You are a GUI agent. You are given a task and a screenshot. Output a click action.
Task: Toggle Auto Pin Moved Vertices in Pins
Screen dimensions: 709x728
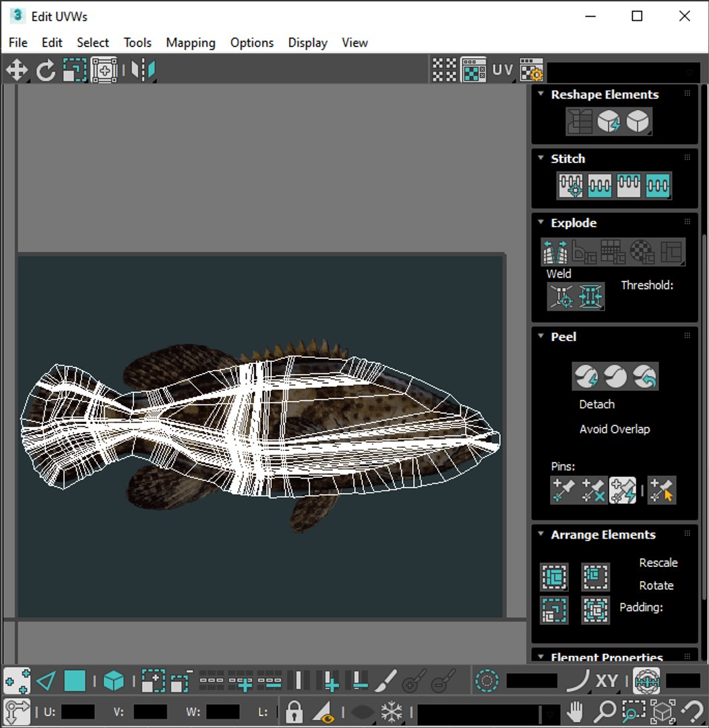click(622, 490)
